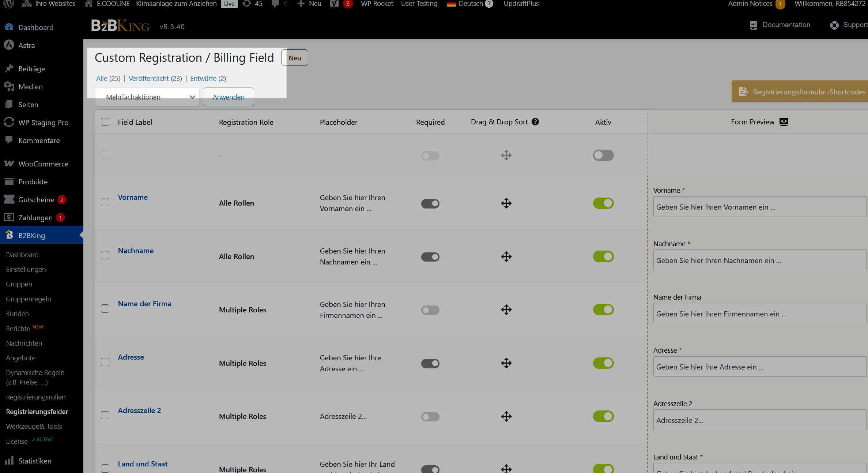Open the UpdraftPlus admin bar menu
The width and height of the screenshot is (868, 473).
(x=521, y=4)
